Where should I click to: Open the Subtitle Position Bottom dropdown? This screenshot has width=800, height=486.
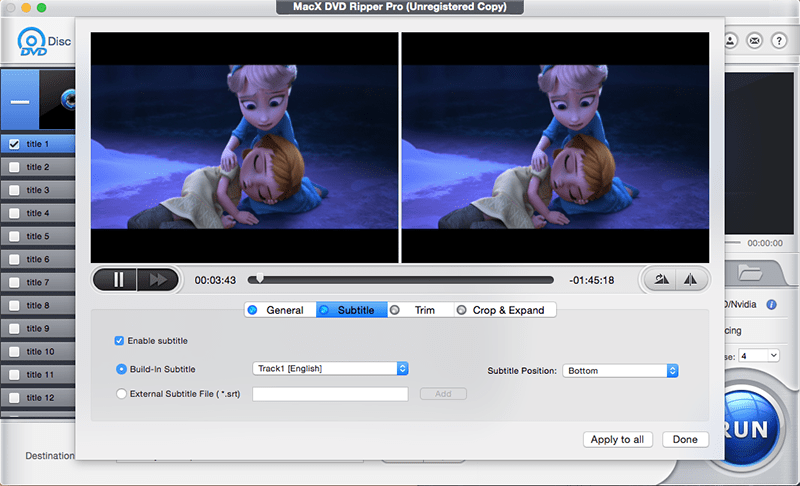point(620,371)
